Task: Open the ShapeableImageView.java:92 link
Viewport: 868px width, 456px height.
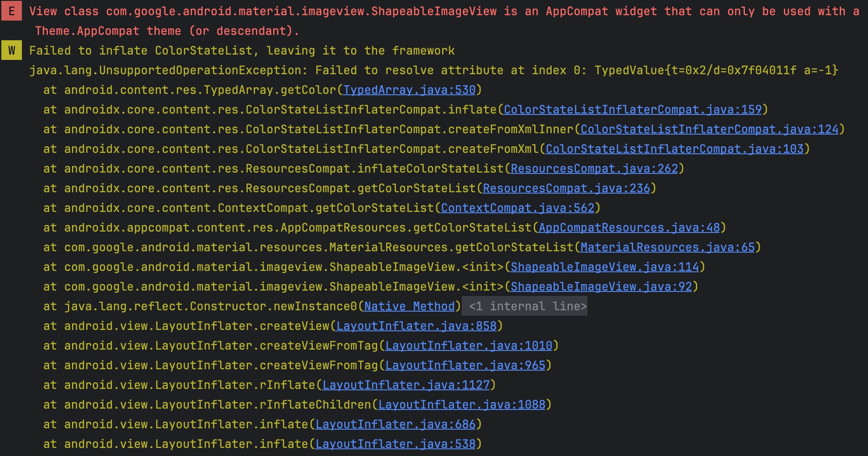Action: (601, 287)
